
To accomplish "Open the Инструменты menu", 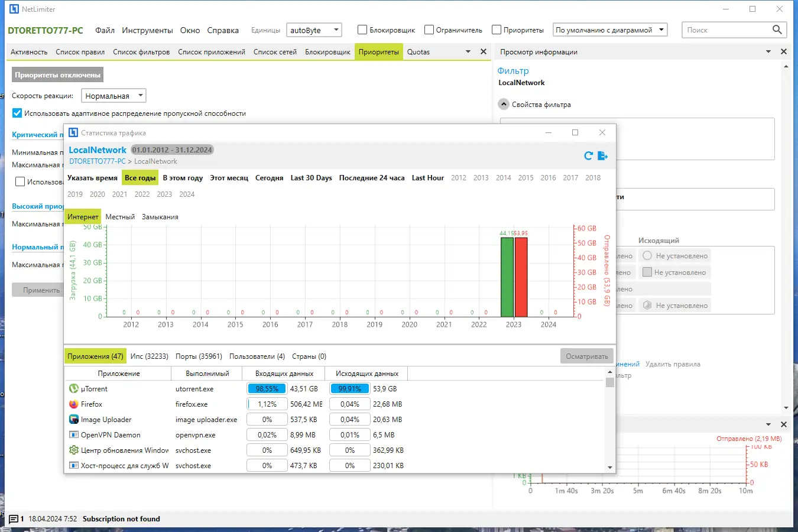I will pos(147,30).
